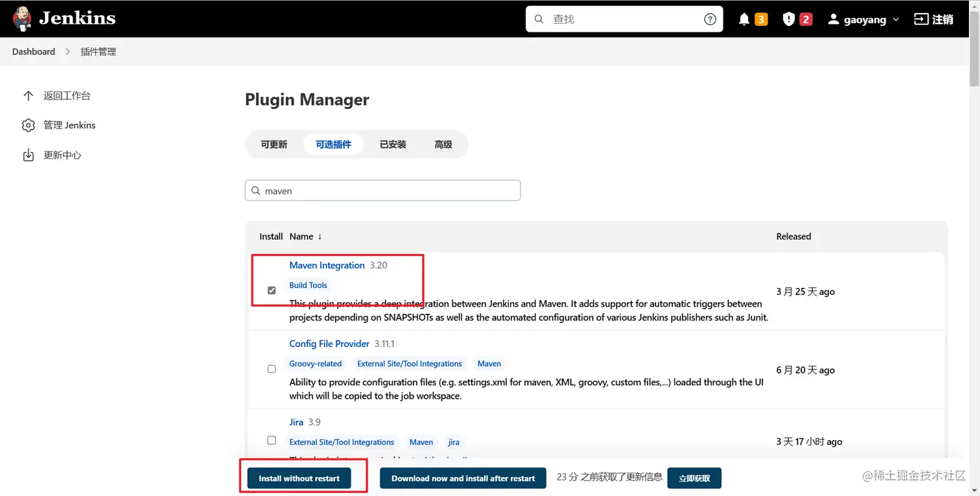Viewport: 980px width, 496px height.
Task: Open the Maven Integration plugin link
Action: (327, 265)
